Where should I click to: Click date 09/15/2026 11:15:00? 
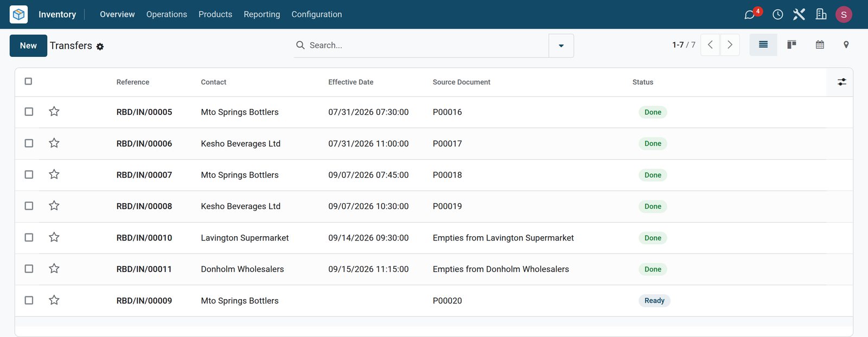368,269
